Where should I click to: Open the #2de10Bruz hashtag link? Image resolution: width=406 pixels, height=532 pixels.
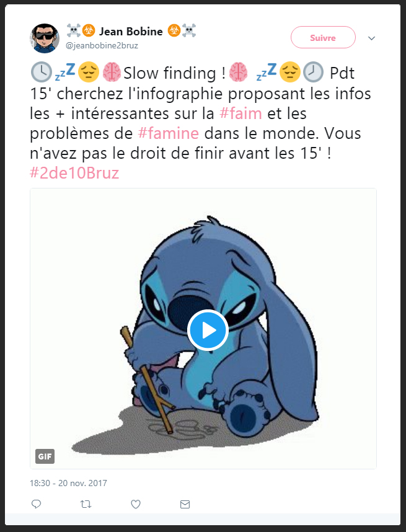[x=74, y=173]
